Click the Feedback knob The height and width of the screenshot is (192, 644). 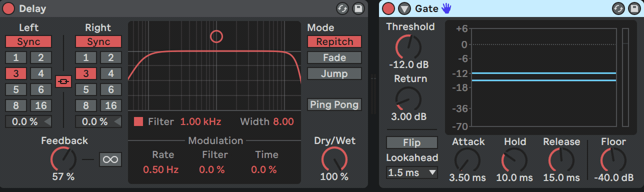63,159
